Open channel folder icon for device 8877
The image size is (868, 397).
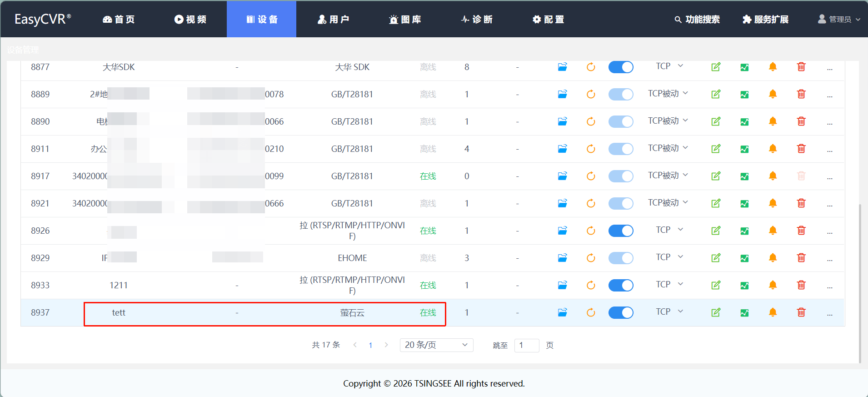tap(562, 67)
